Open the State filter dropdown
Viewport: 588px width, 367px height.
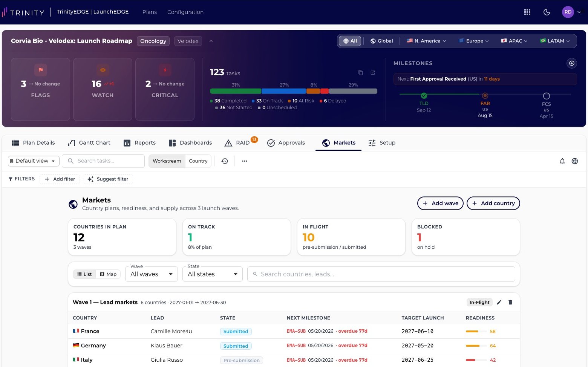click(x=213, y=274)
